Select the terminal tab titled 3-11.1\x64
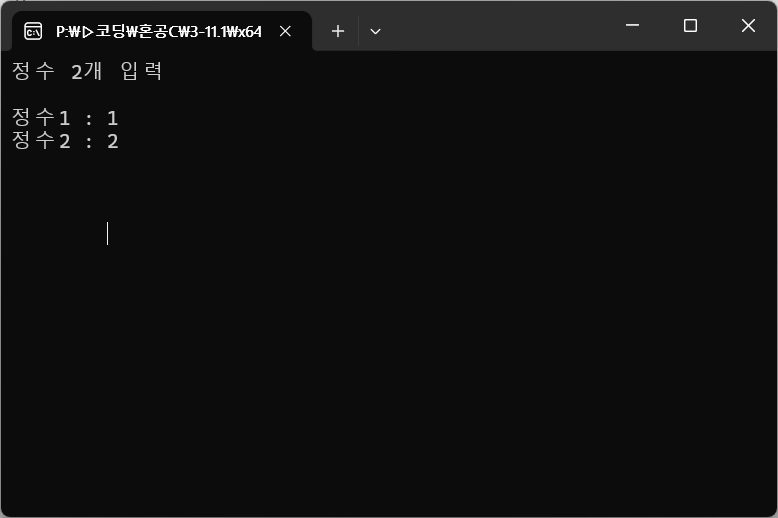Viewport: 778px width, 518px height. point(162,31)
